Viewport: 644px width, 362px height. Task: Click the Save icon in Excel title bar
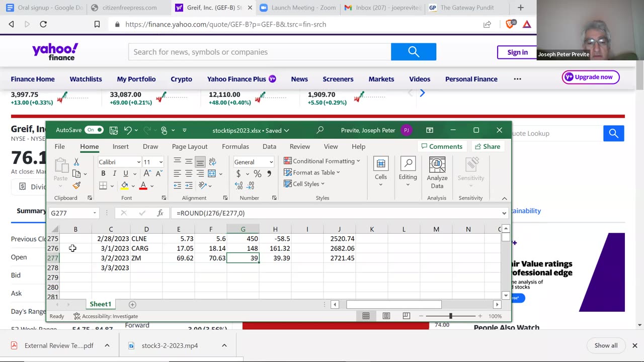114,130
